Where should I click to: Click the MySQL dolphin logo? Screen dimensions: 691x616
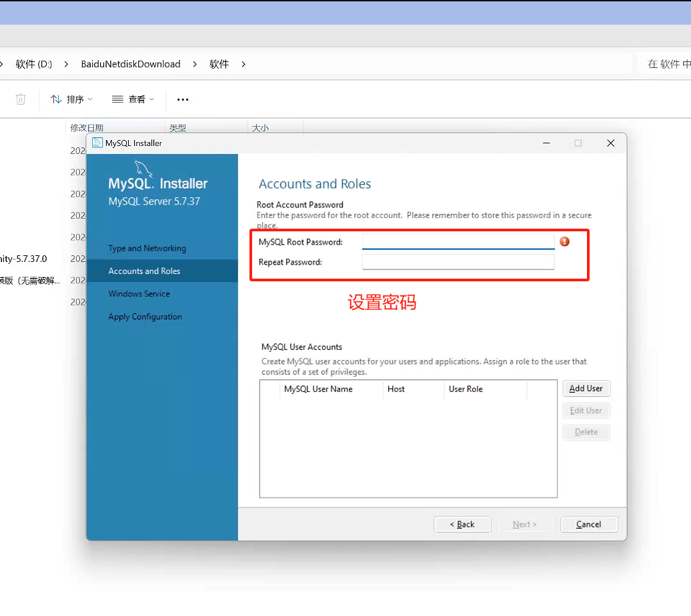[143, 169]
